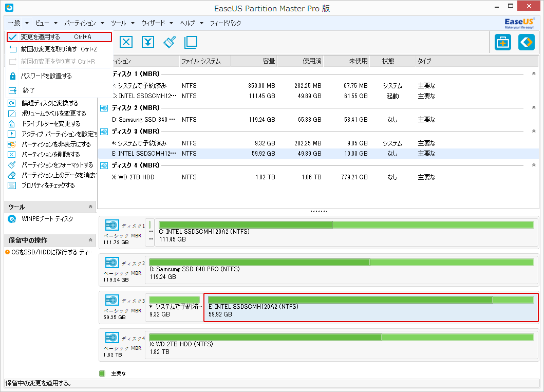Sort by the 容量 column header
The height and width of the screenshot is (392, 544).
click(254, 61)
